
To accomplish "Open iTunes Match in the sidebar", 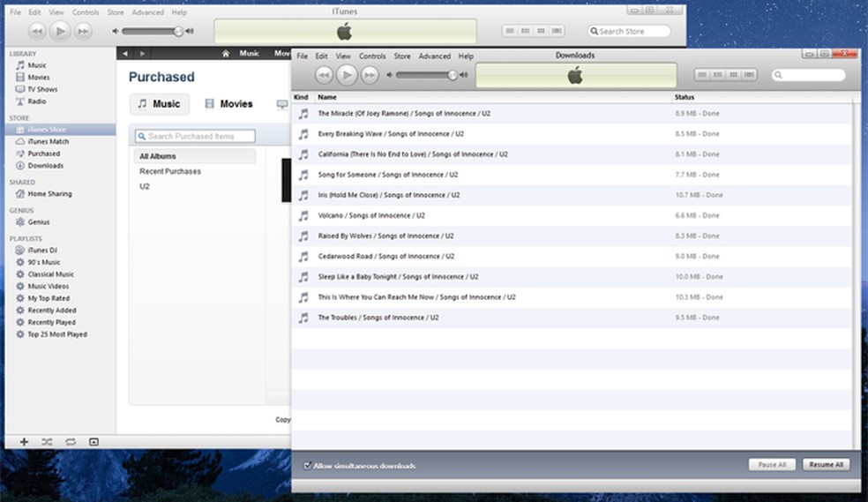I will (x=48, y=142).
